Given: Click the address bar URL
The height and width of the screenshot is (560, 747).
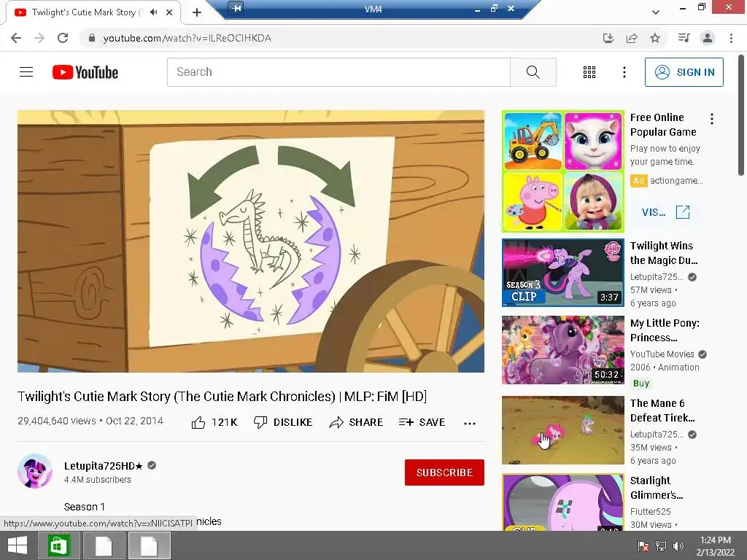Looking at the screenshot, I should [x=187, y=38].
